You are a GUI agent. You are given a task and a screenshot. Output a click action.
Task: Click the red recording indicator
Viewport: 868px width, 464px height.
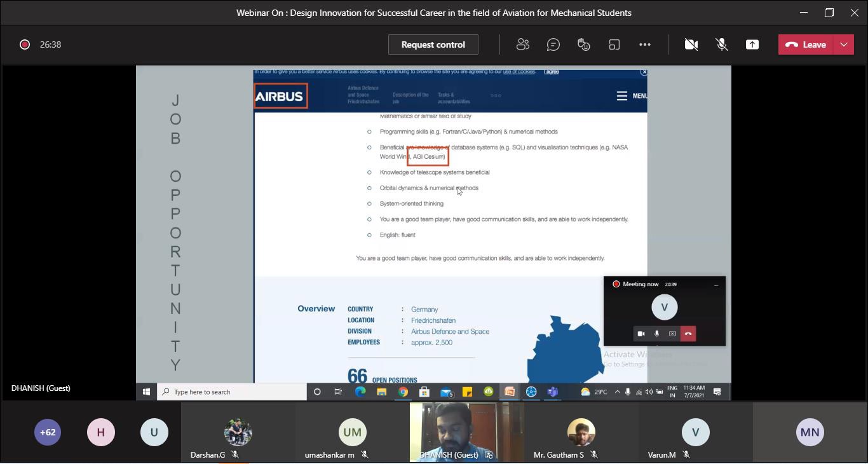pos(25,44)
